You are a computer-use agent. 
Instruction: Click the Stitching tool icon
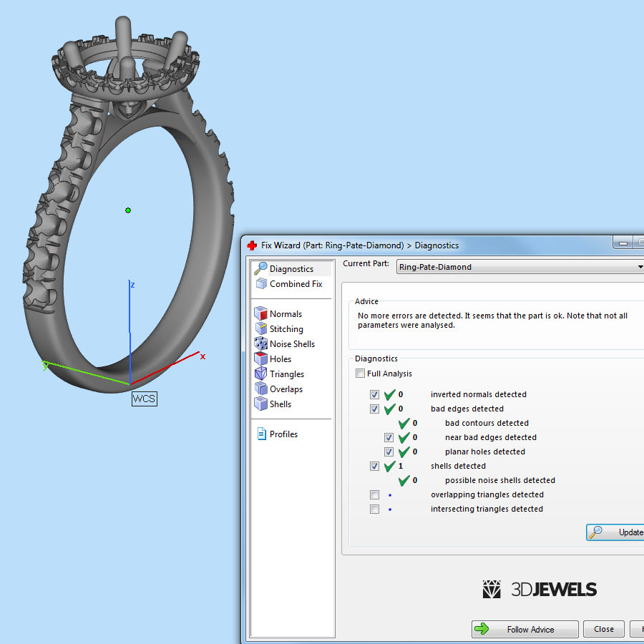[x=260, y=329]
